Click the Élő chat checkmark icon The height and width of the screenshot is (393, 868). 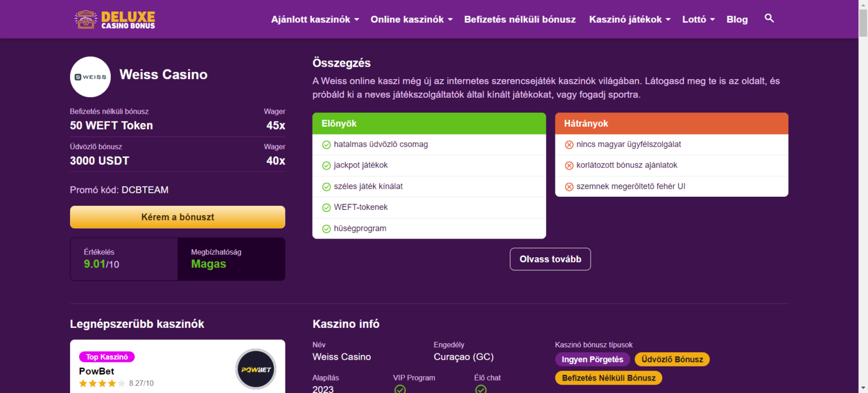click(480, 389)
